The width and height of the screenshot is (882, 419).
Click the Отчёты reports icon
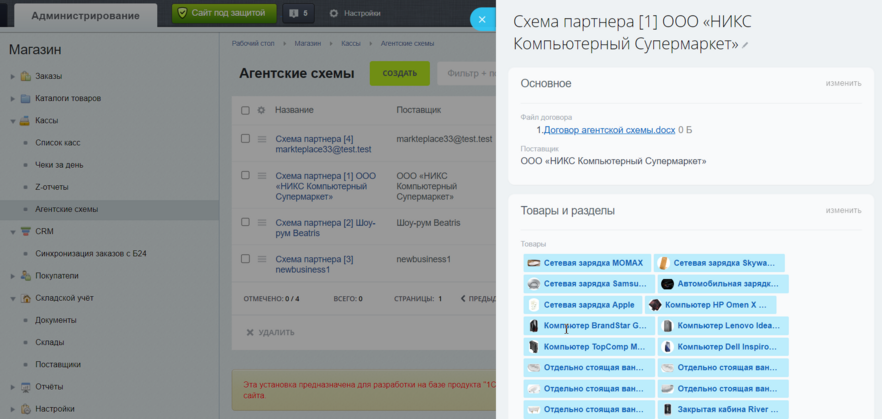pyautogui.click(x=25, y=387)
